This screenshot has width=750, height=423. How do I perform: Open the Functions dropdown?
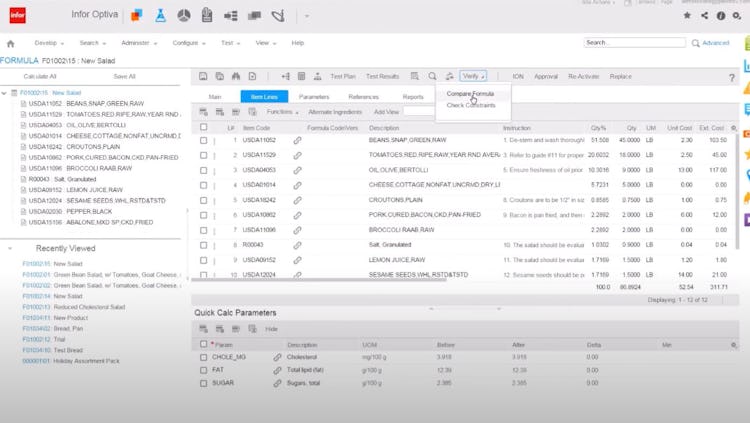(282, 112)
